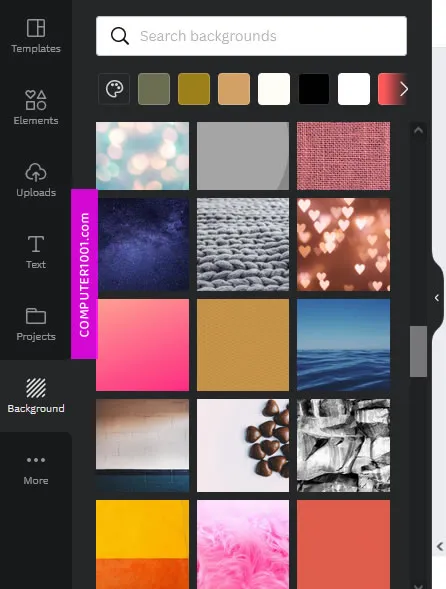This screenshot has height=589, width=446.
Task: Choose the olive green color swatch
Action: coord(154,89)
